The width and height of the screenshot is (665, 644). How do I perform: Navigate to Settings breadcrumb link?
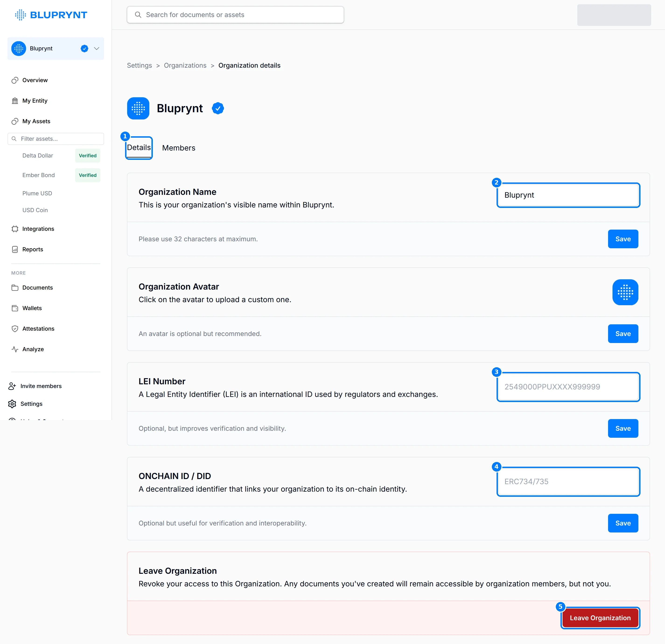(140, 66)
